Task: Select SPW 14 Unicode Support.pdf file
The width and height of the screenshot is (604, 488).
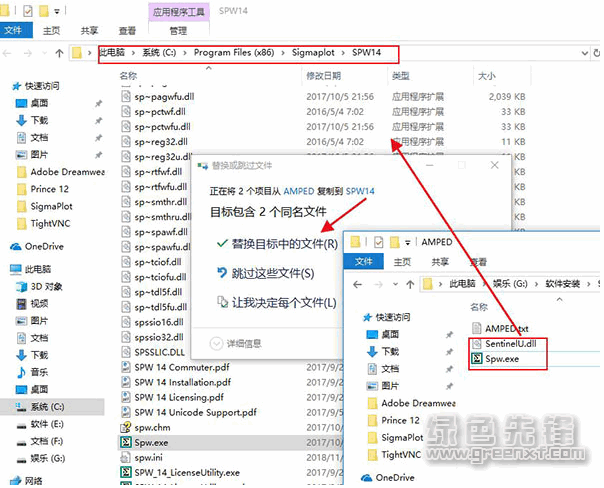Action: [x=195, y=413]
